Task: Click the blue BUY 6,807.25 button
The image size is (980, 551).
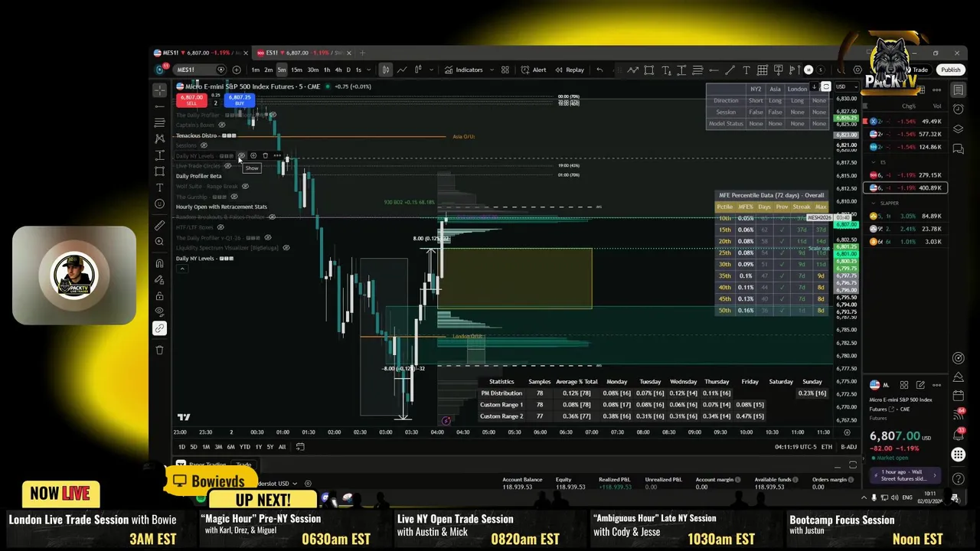Action: (x=240, y=99)
